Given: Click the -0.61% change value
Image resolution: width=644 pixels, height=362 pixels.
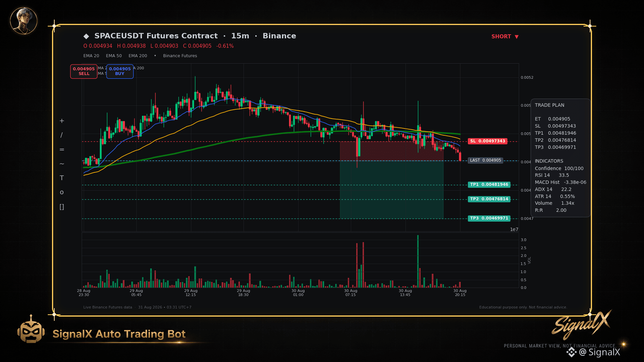Looking at the screenshot, I should pos(225,46).
